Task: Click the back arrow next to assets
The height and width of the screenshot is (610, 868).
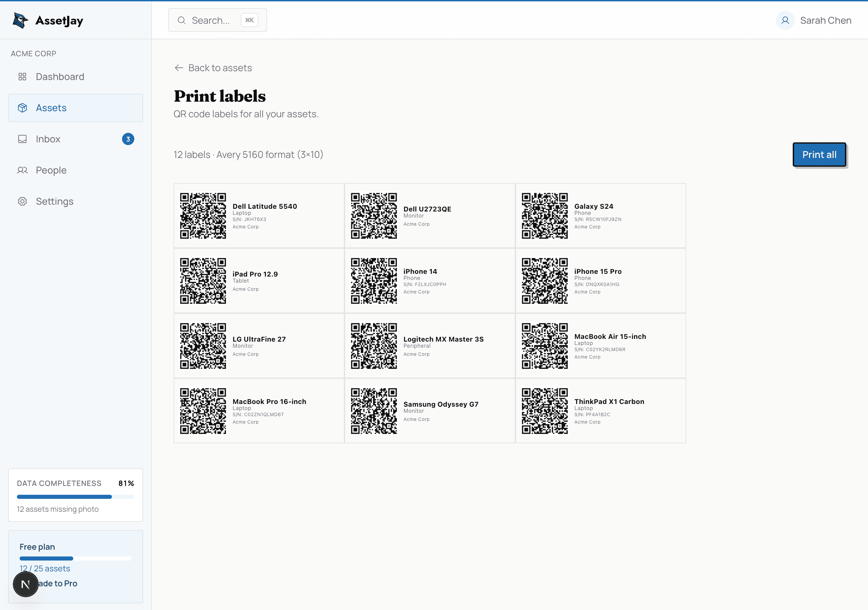Action: 179,68
